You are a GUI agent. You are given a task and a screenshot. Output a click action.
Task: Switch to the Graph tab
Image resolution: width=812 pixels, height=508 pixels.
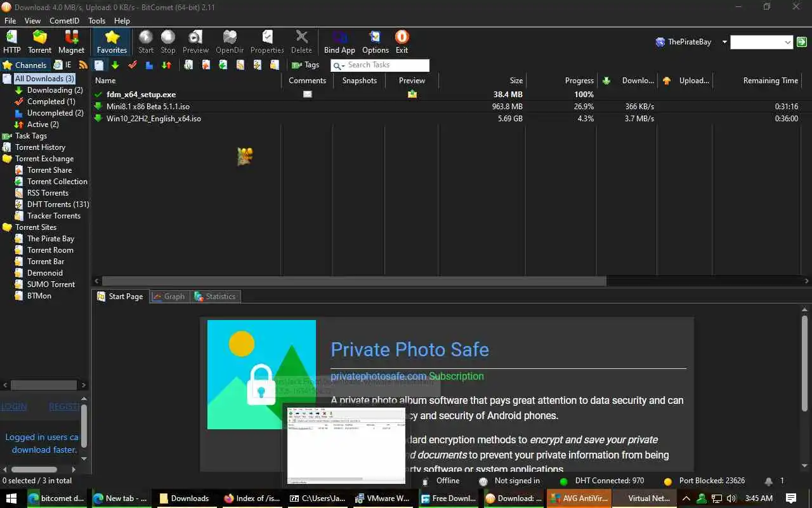tap(169, 297)
